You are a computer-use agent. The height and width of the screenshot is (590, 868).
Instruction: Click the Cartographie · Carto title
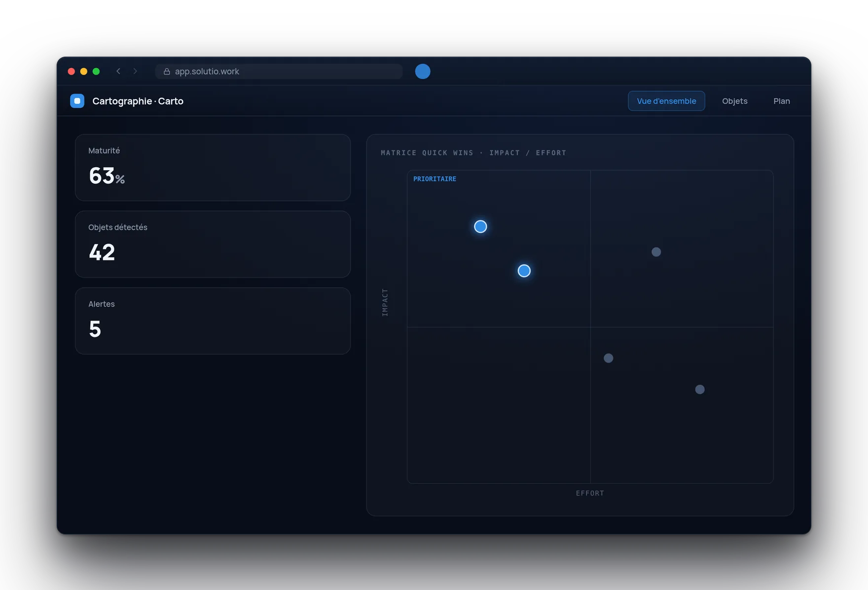(x=138, y=101)
